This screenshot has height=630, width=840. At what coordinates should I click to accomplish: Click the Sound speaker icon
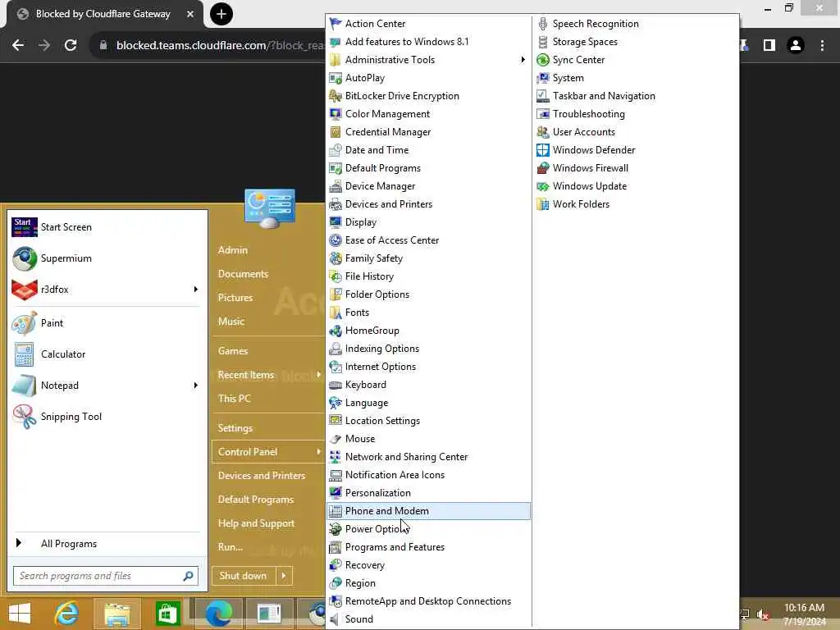[x=336, y=619]
